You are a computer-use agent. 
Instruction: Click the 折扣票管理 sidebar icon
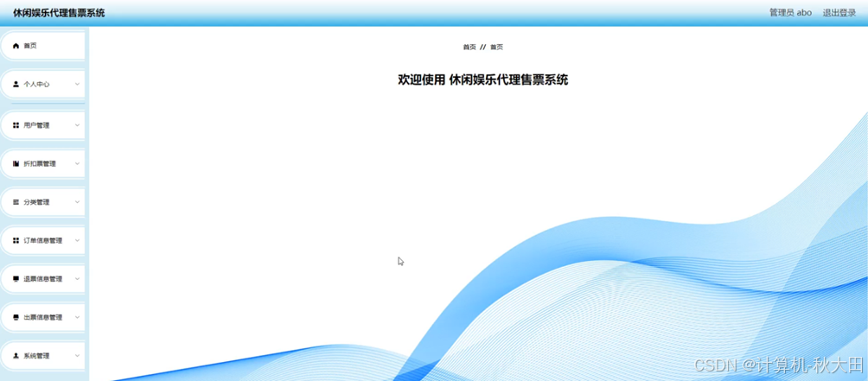[x=16, y=163]
